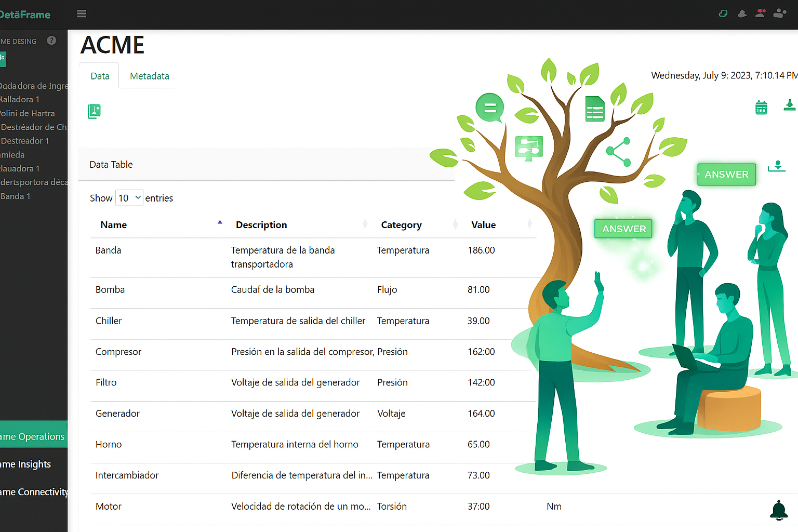Open Operations section in sidebar
This screenshot has height=532, width=798.
pos(33,436)
